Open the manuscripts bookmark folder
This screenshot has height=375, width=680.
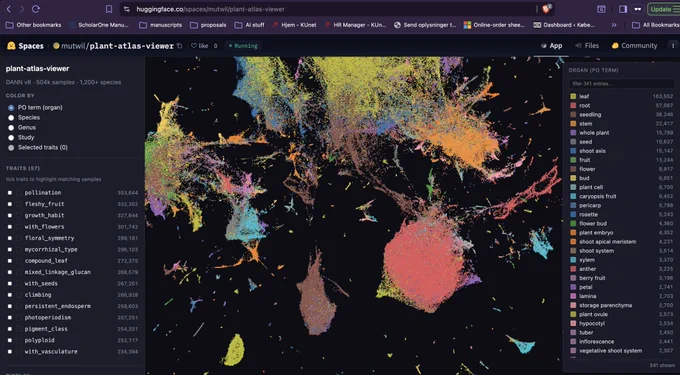coord(160,25)
